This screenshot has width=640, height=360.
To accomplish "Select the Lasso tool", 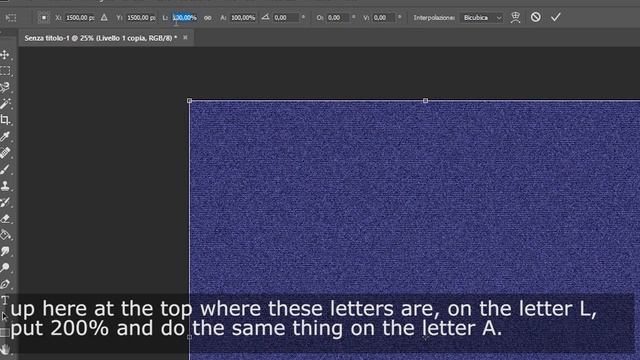I will (x=5, y=87).
